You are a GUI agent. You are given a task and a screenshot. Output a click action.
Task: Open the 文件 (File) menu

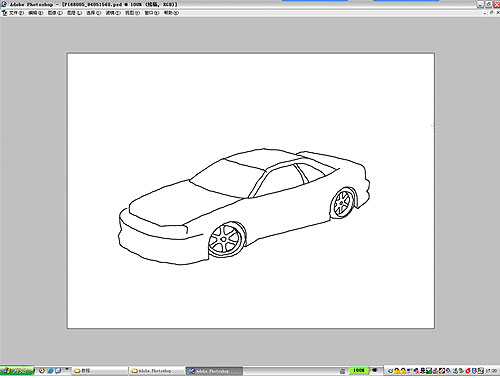16,13
